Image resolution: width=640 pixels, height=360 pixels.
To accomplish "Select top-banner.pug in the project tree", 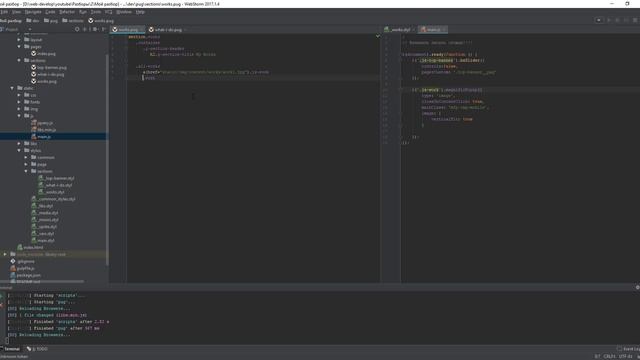I will click(49, 67).
